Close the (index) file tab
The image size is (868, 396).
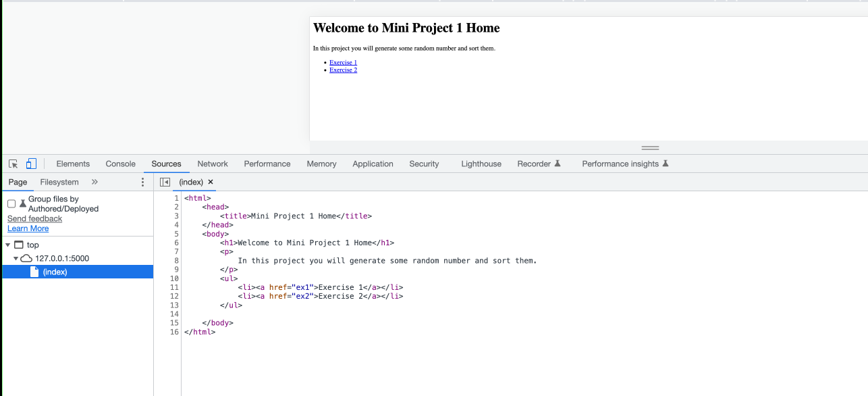211,182
